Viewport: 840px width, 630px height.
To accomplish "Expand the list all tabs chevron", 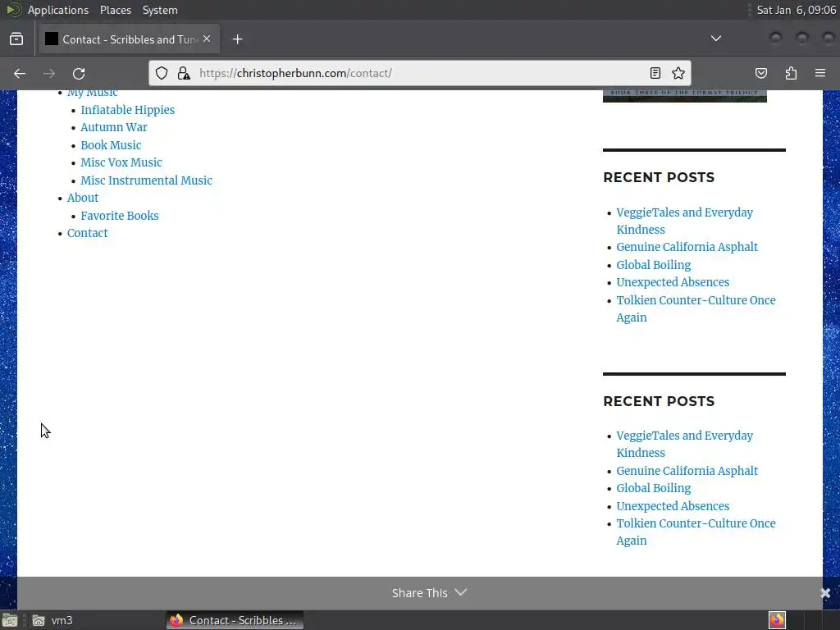I will click(715, 39).
